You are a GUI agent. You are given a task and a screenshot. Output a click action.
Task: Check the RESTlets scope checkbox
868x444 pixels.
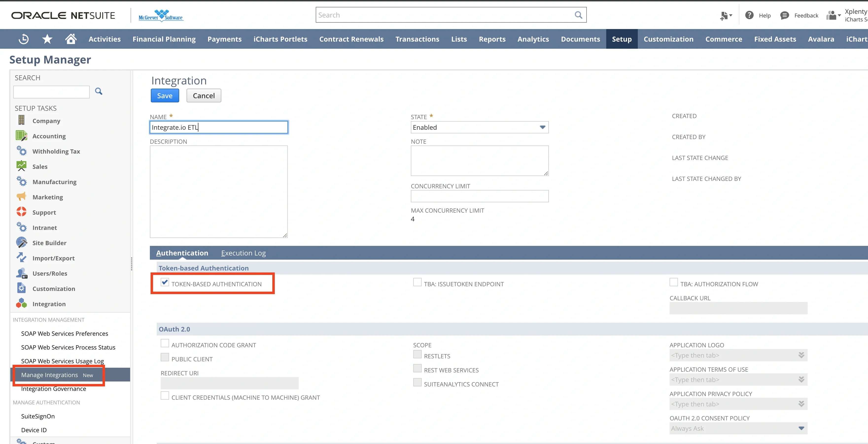point(417,354)
